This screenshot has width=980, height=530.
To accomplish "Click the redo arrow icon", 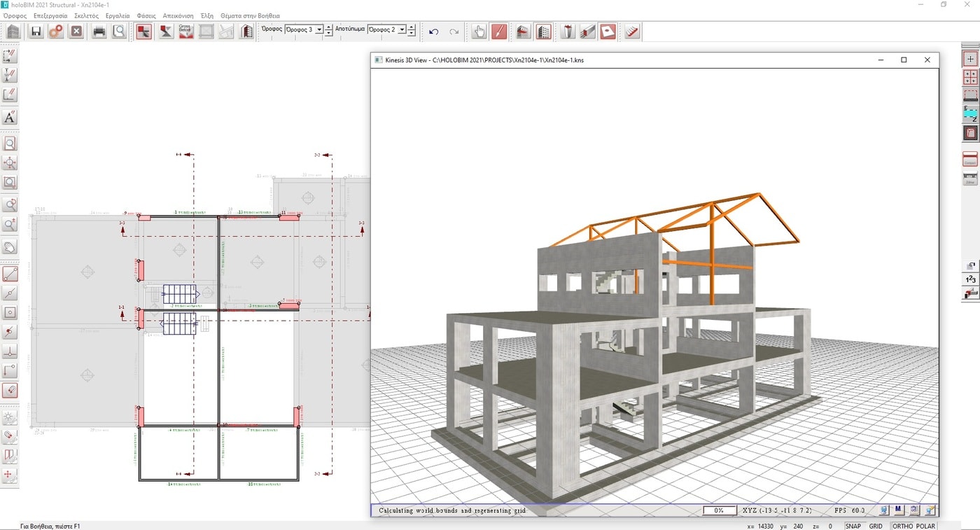I will (x=454, y=32).
